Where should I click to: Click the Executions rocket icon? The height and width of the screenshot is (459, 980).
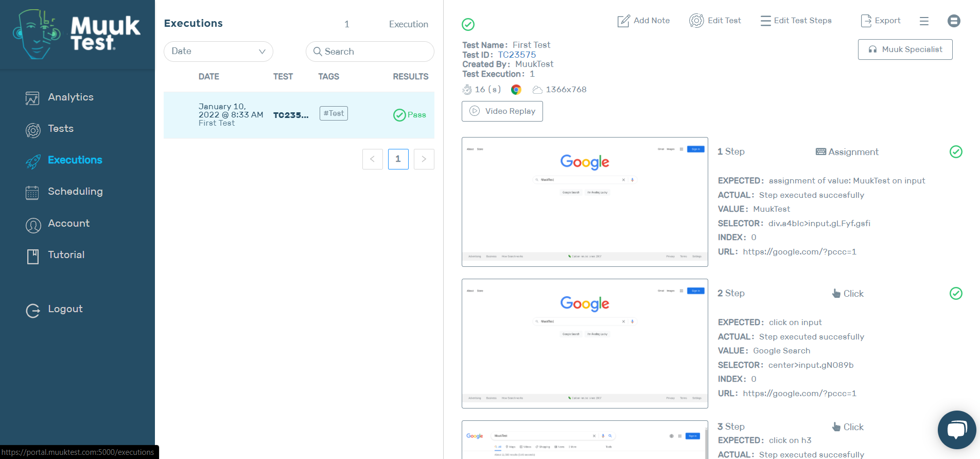click(33, 161)
